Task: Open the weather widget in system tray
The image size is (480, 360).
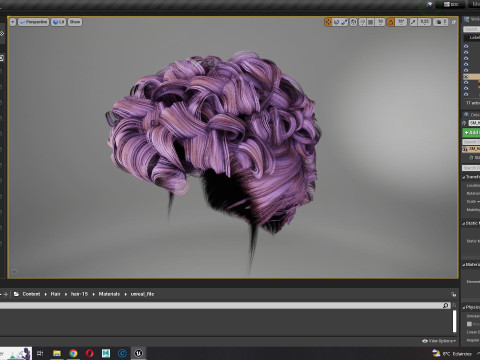Action: click(x=453, y=353)
